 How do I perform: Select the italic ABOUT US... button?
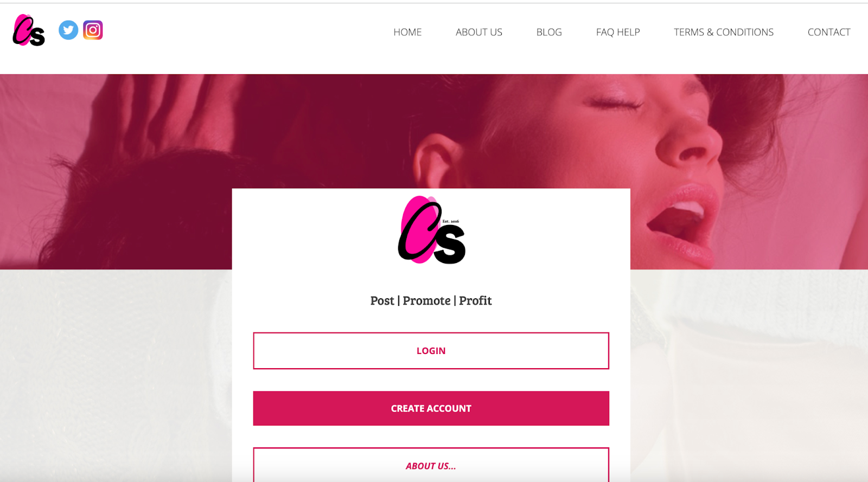[431, 465]
